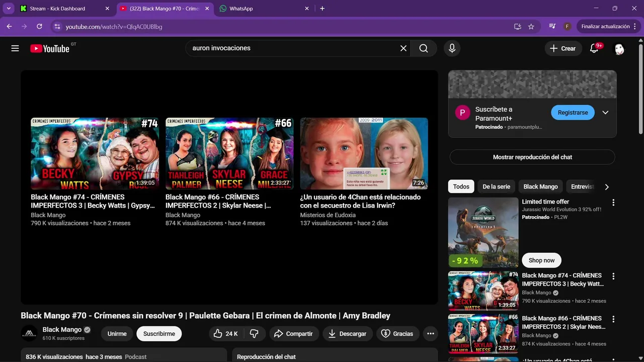Click the Suscribirme button
Screen dimensions: 644x362
159,333
